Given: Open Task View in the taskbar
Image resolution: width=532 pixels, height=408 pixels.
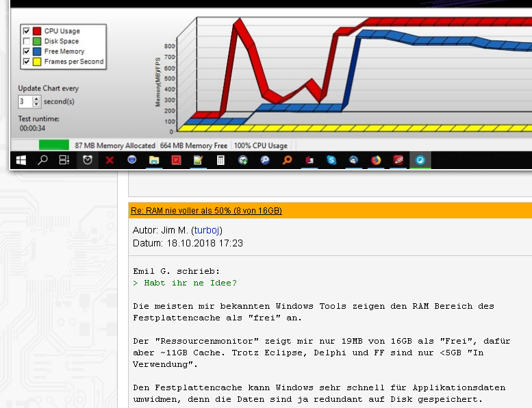Looking at the screenshot, I should pos(64,160).
